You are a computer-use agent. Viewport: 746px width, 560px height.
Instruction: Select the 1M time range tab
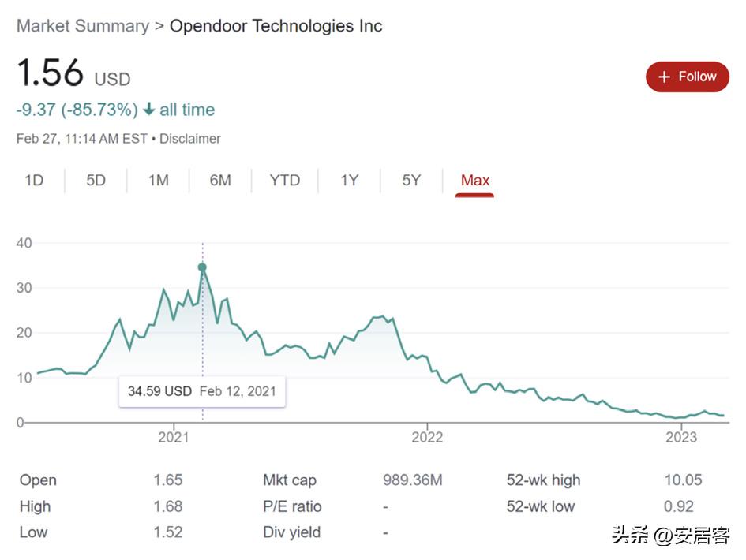158,180
